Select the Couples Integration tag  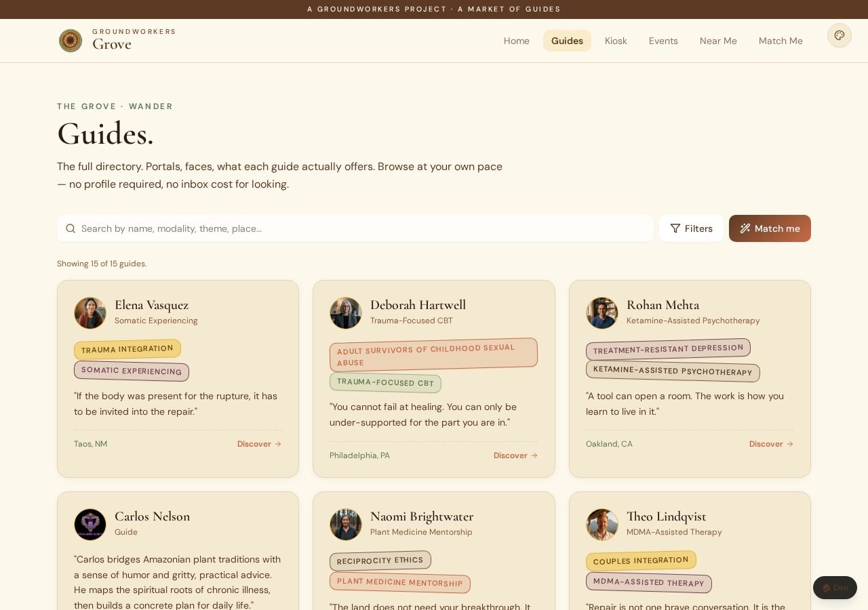641,561
